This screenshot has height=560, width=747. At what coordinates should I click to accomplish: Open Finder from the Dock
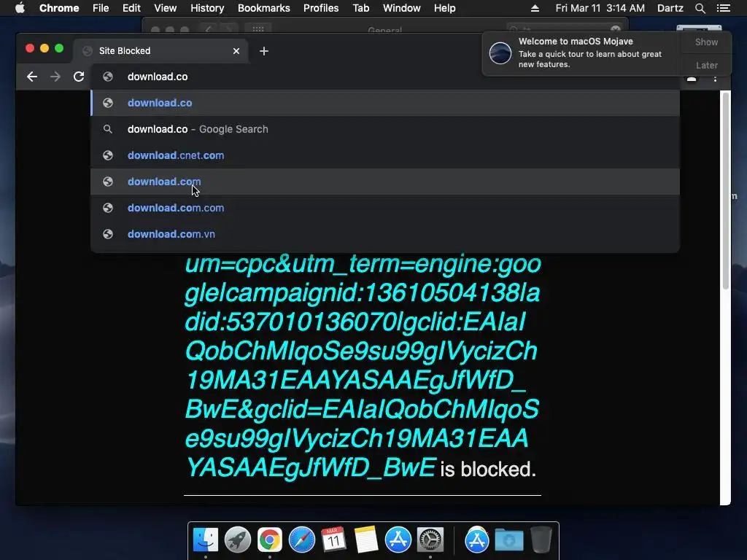(205, 540)
